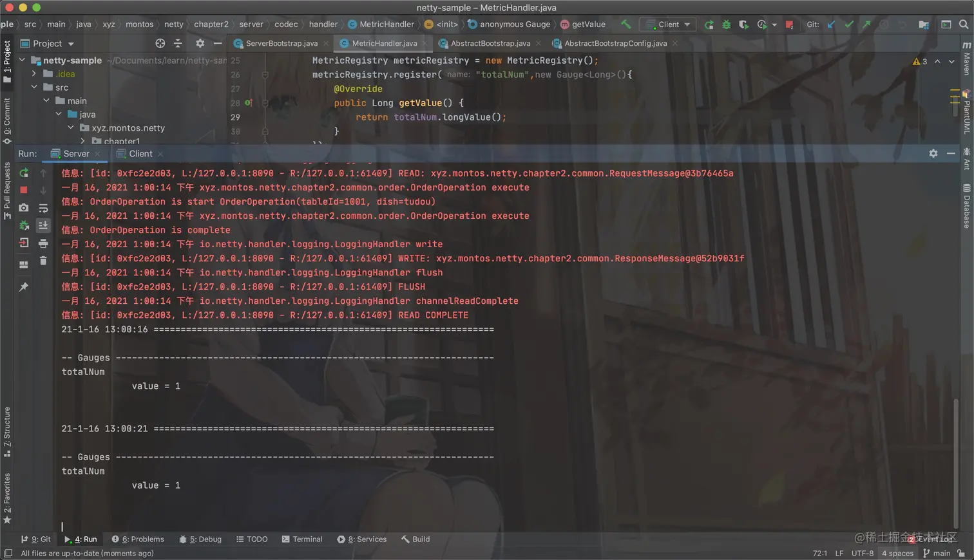Image resolution: width=974 pixels, height=560 pixels.
Task: Collapse the xyz.montos.netty package
Action: [71, 127]
